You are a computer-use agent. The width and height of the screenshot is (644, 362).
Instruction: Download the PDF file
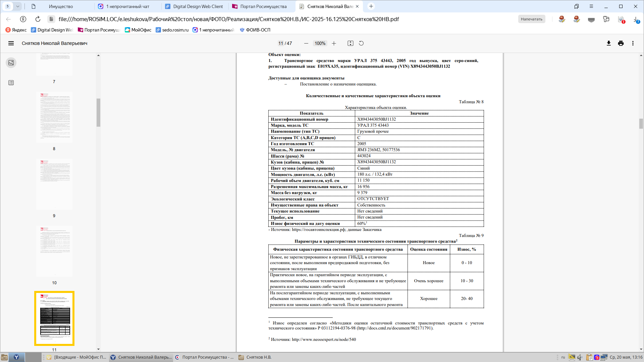tap(609, 43)
